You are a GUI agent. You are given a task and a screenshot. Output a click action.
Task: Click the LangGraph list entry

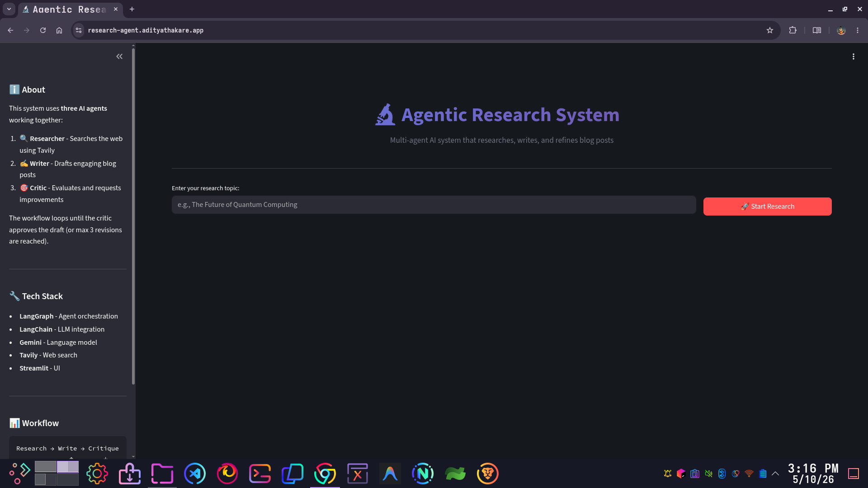69,316
